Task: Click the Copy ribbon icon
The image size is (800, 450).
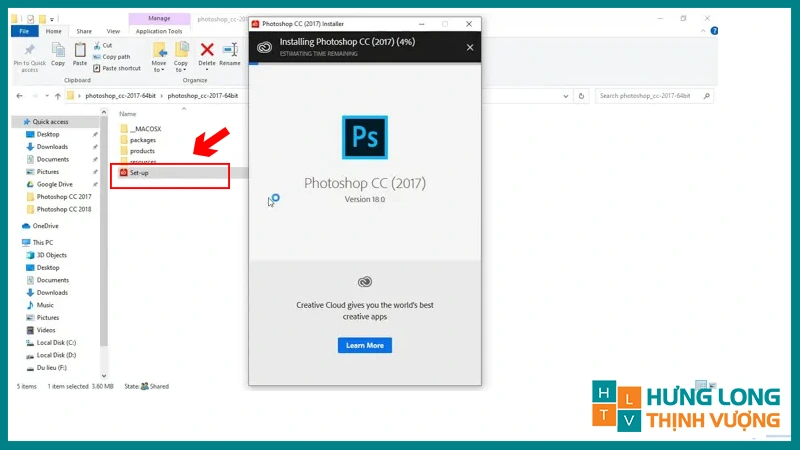Action: tap(58, 50)
